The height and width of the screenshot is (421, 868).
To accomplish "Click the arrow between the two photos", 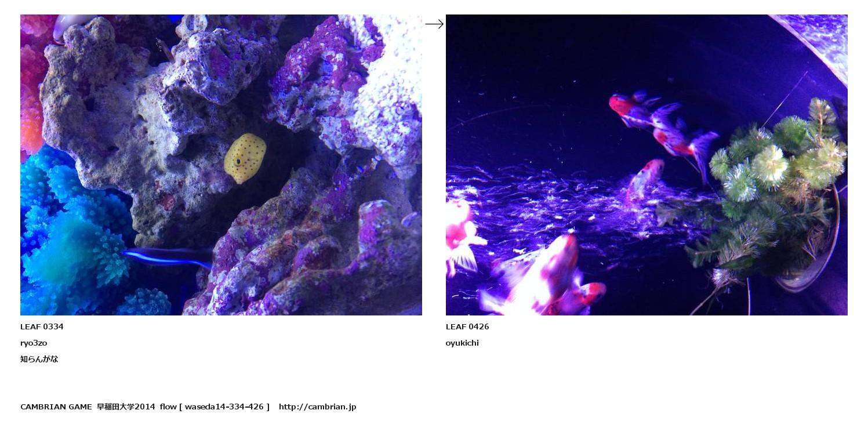I will pyautogui.click(x=434, y=24).
